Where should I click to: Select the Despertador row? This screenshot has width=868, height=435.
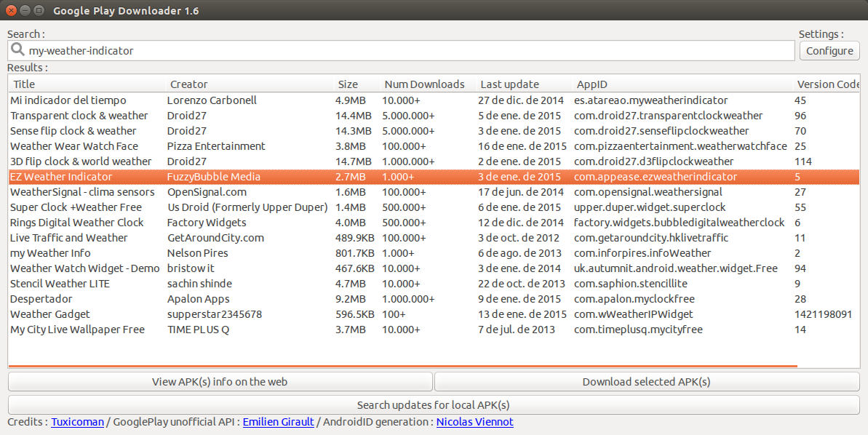coord(434,300)
